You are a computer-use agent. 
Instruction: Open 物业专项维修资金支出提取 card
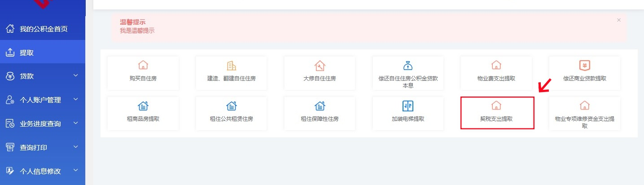click(584, 114)
